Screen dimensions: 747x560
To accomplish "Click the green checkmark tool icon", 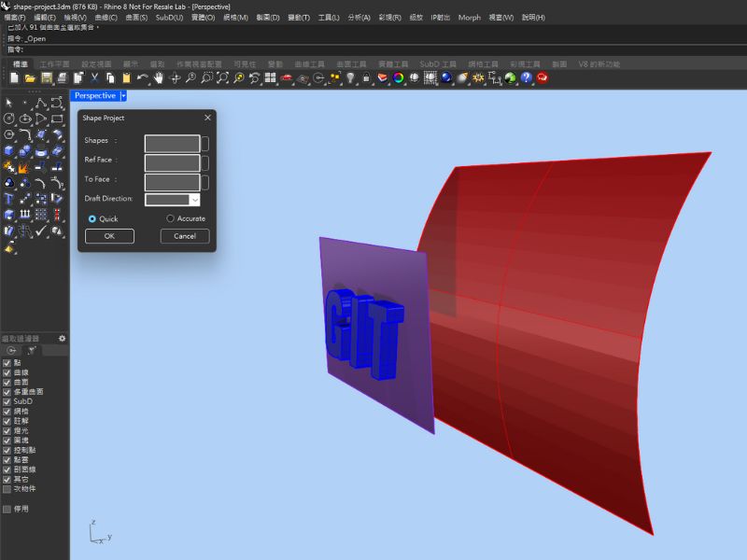I will (41, 231).
